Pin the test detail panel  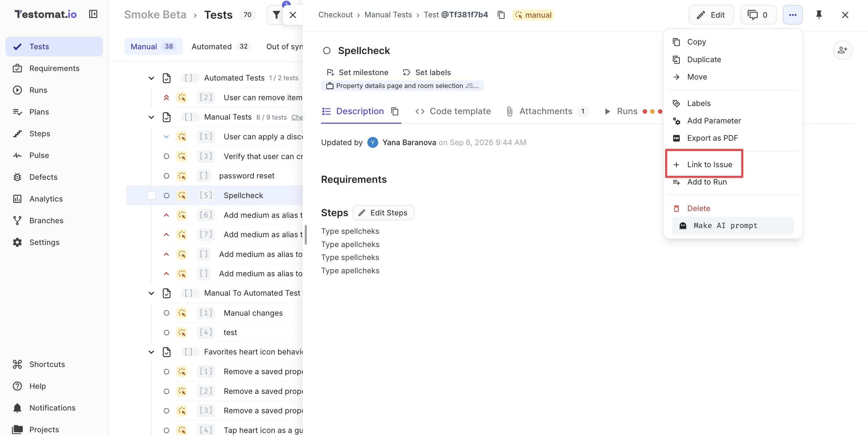[819, 15]
